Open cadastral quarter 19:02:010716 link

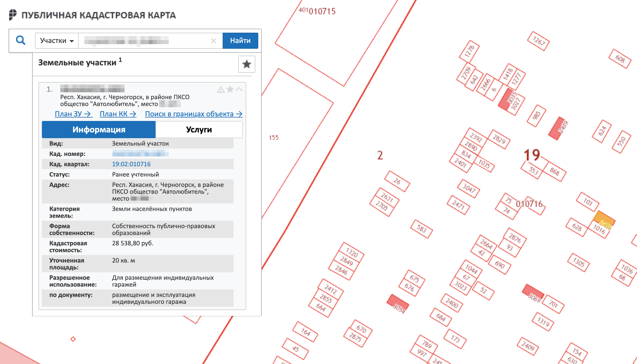pyautogui.click(x=131, y=164)
